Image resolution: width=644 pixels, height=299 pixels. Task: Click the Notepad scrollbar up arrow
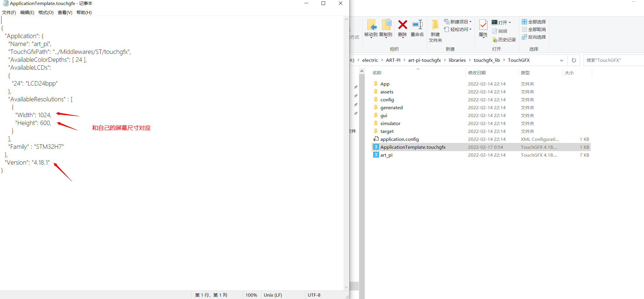(x=346, y=19)
